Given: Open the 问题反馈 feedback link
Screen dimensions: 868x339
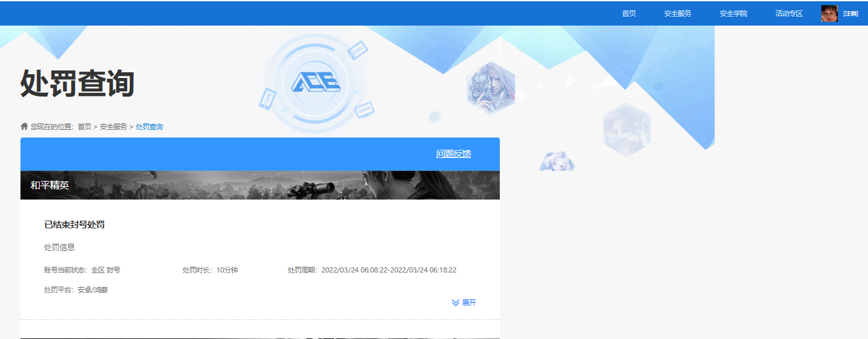Looking at the screenshot, I should (453, 154).
